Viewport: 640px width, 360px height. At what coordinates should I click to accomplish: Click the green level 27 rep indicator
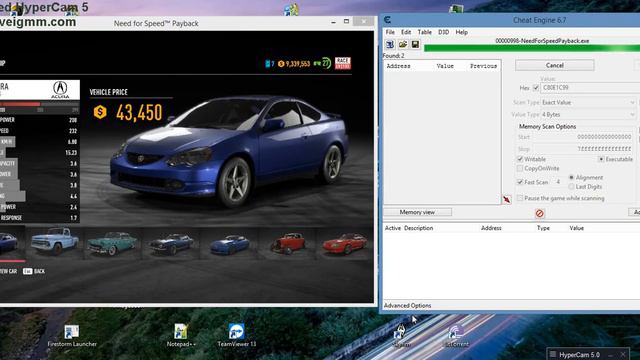[322, 63]
